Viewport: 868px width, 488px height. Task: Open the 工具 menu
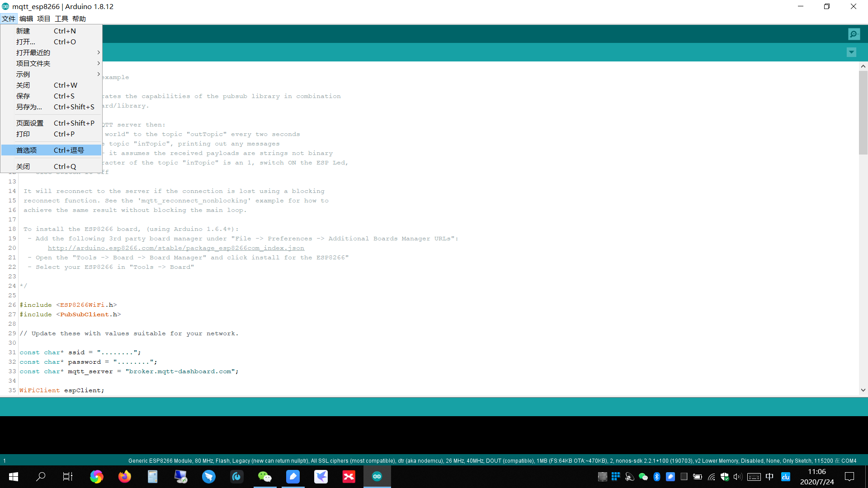point(61,19)
